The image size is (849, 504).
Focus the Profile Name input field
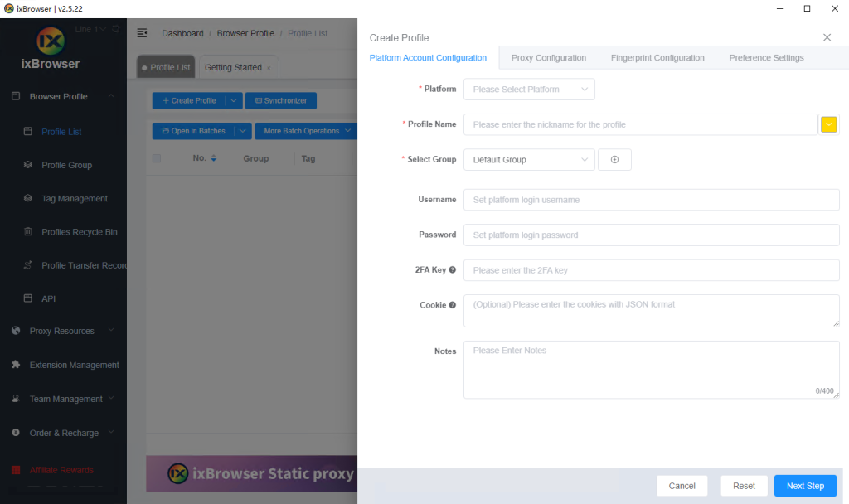tap(641, 124)
